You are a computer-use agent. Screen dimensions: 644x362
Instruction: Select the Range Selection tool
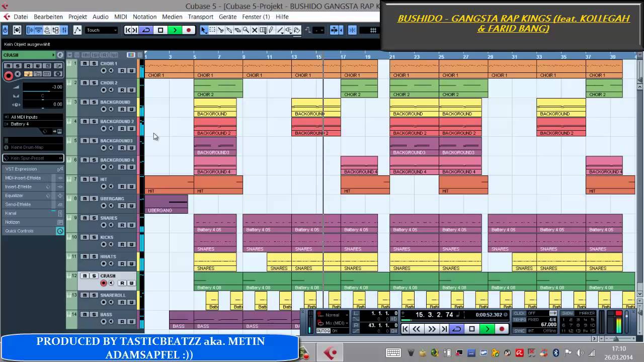click(x=212, y=30)
